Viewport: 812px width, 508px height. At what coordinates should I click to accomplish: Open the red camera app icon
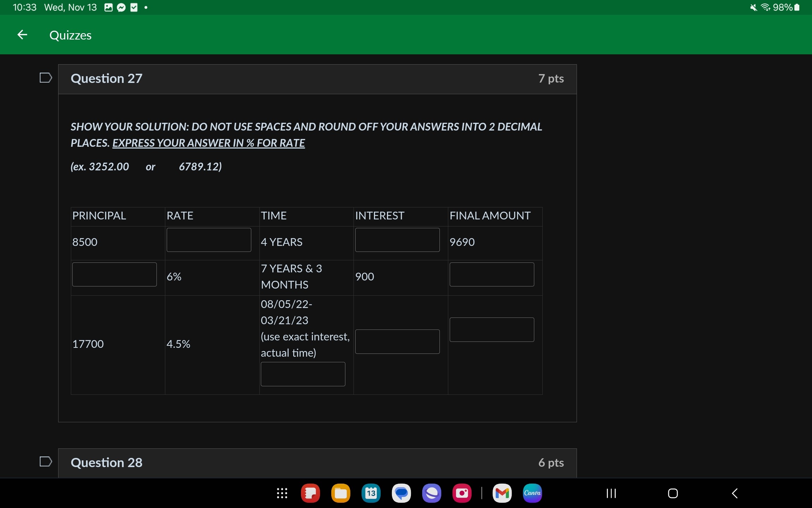point(462,493)
